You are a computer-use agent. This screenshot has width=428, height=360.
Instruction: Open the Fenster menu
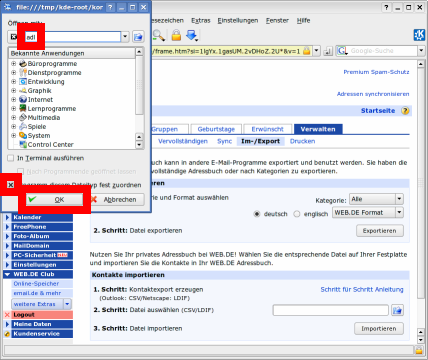pos(277,21)
